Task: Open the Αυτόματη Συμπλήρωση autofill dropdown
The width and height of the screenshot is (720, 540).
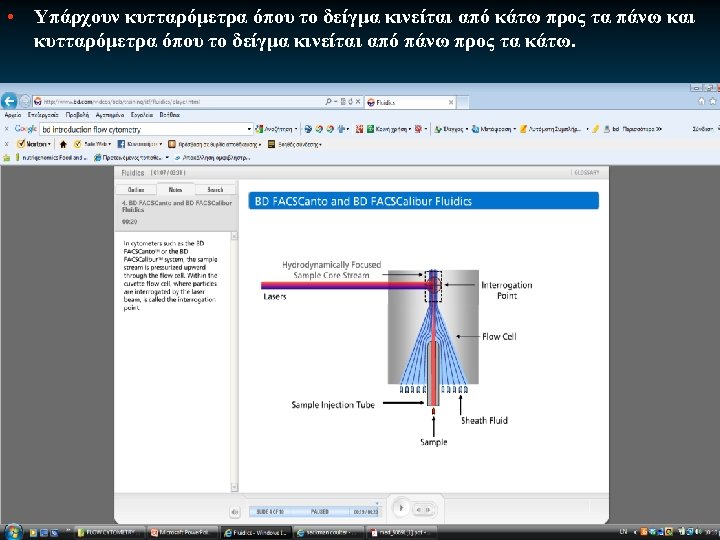Action: pos(554,129)
